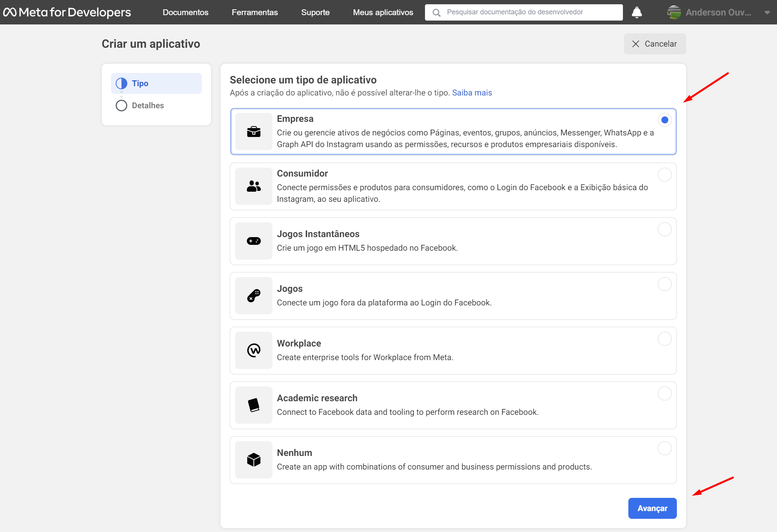Click the Jogos controller icon

254,296
